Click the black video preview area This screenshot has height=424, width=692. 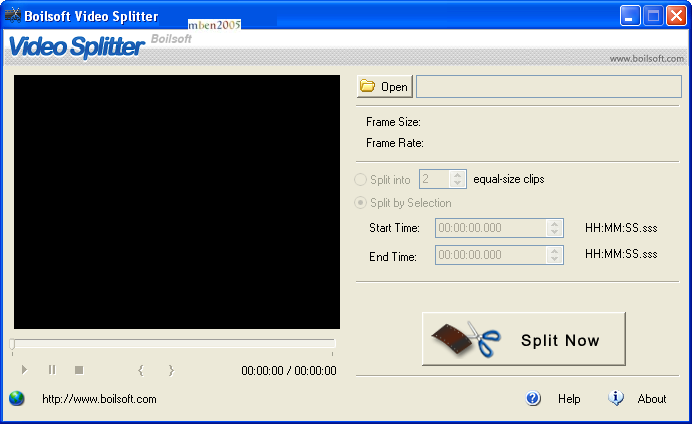point(177,202)
